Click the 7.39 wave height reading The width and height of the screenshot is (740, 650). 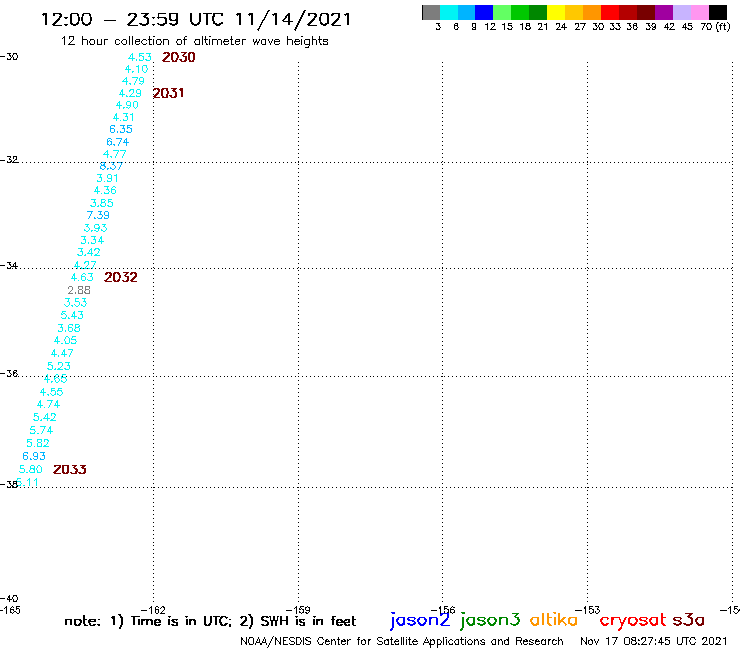98,215
